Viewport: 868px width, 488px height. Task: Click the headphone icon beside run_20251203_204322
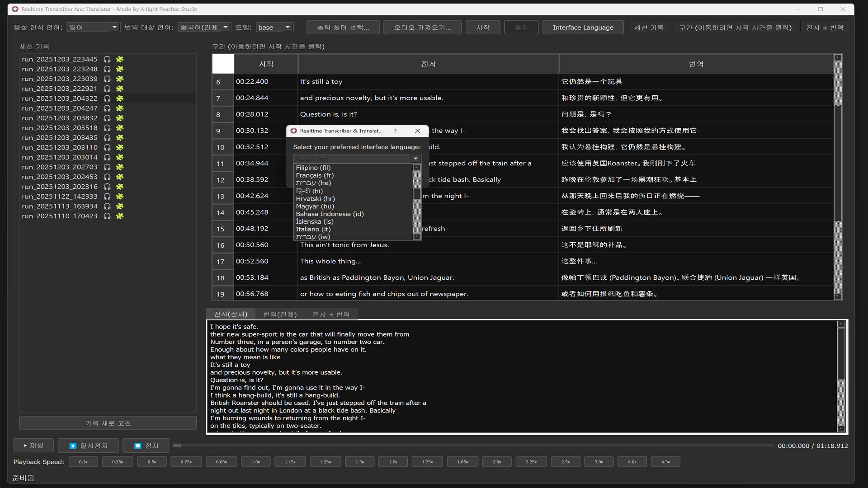(107, 98)
